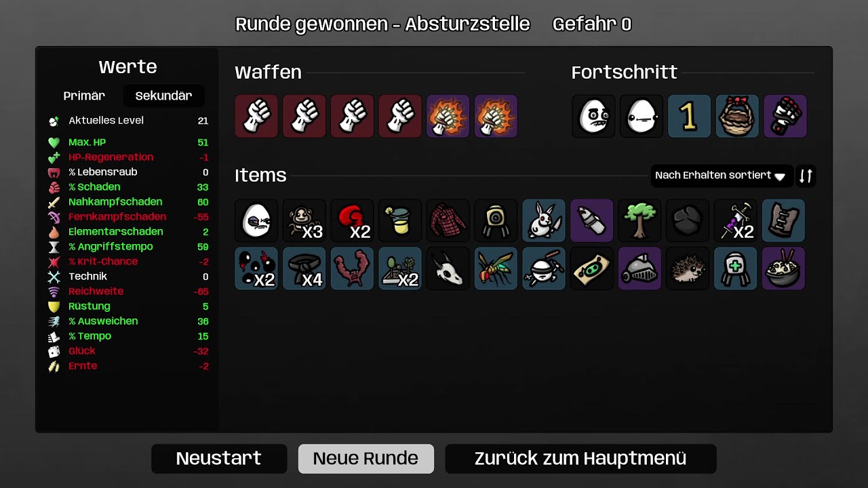Click the hedgehog item icon
Viewport: 868px width, 488px height.
click(x=688, y=268)
